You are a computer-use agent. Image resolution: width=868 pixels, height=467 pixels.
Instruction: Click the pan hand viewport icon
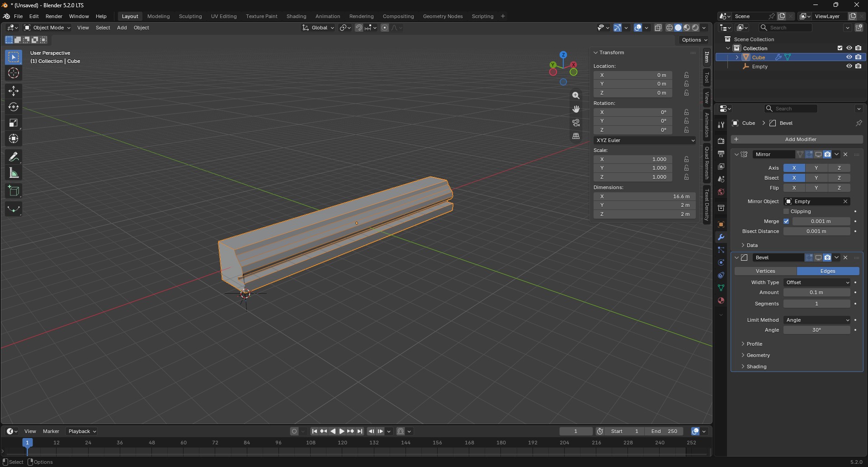point(576,109)
